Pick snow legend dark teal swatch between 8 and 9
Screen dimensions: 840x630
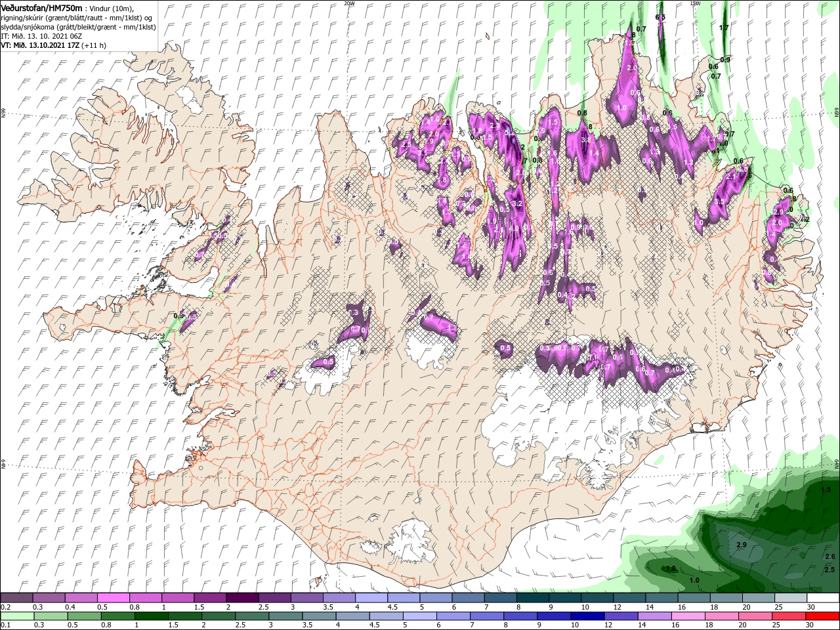pos(533,598)
